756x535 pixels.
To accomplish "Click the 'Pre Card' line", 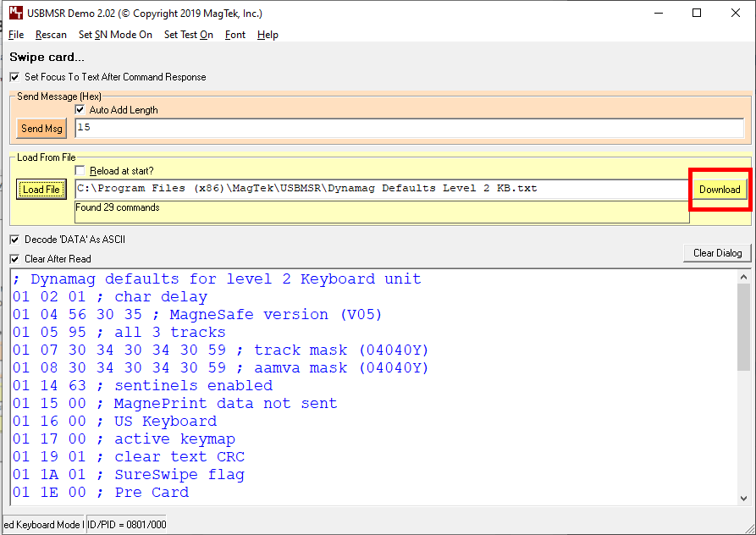I will (x=101, y=493).
